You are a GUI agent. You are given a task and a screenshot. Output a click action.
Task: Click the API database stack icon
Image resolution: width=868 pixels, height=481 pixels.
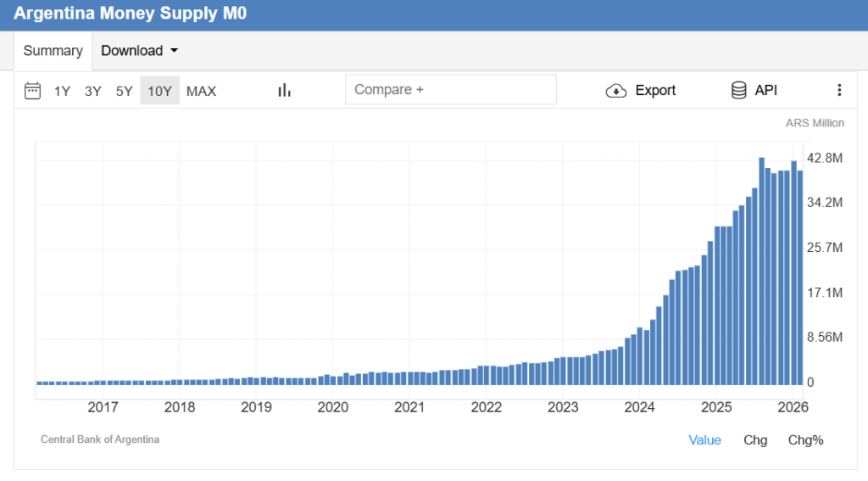[738, 91]
